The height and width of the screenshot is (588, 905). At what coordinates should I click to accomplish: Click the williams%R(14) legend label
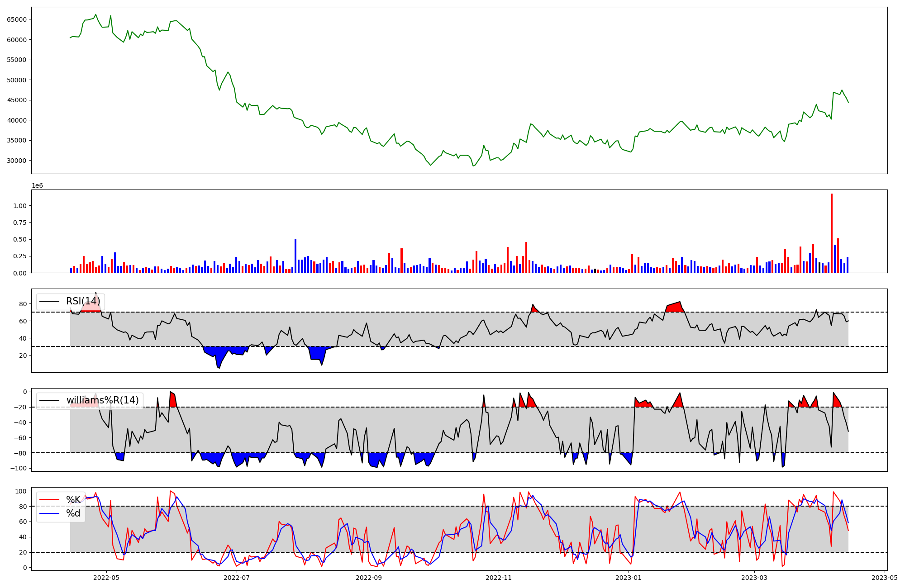(x=102, y=400)
